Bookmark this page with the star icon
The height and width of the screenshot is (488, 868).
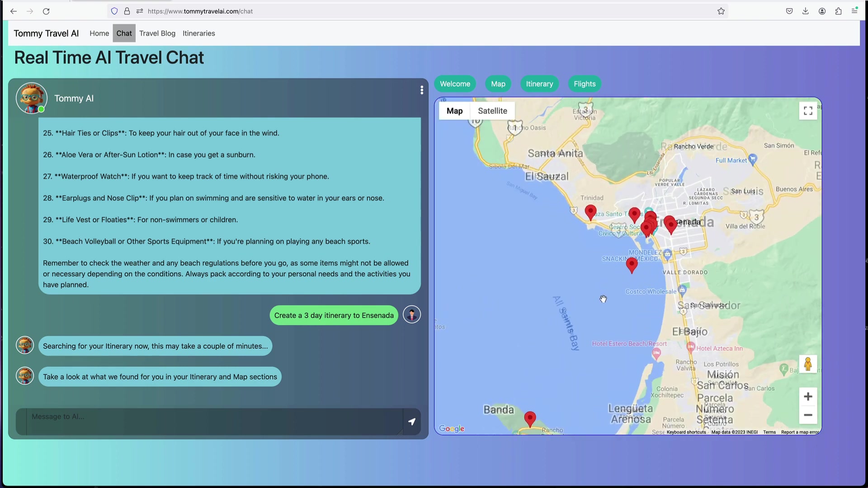tap(721, 11)
